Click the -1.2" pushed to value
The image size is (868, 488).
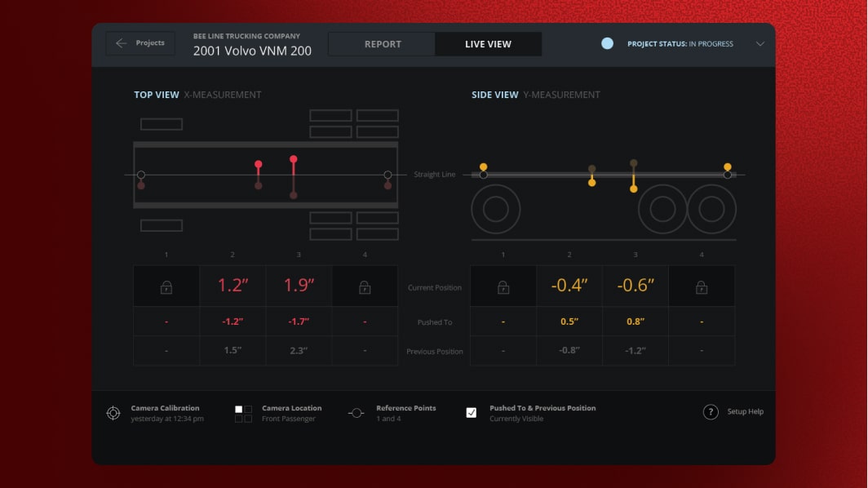[x=232, y=322]
